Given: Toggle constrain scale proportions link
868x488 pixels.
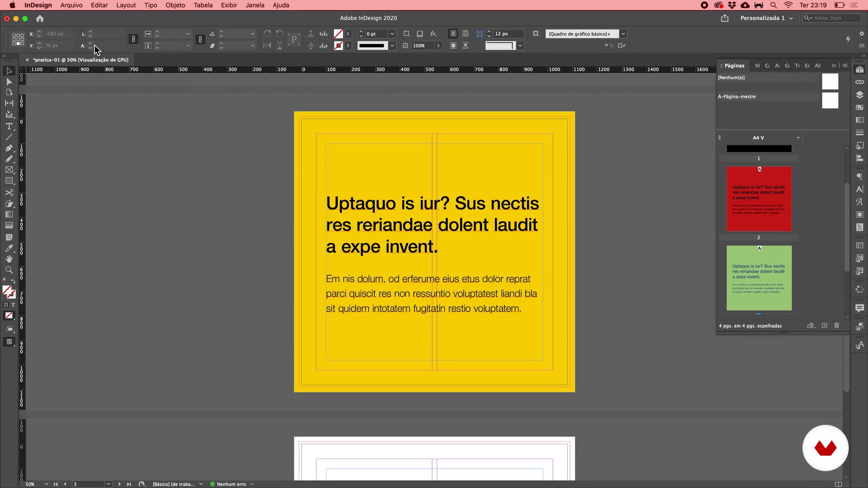Looking at the screenshot, I should pyautogui.click(x=200, y=40).
